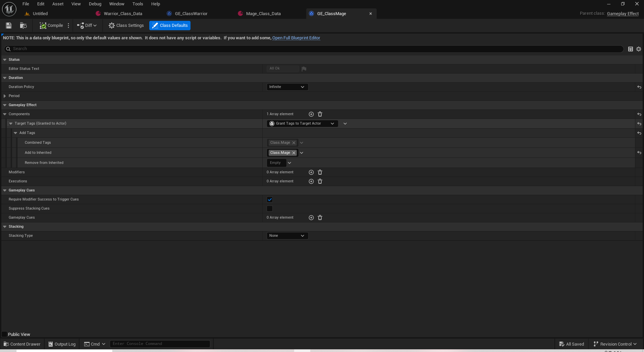644x352 pixels.
Task: Click the Enter Console Command field
Action: 160,344
